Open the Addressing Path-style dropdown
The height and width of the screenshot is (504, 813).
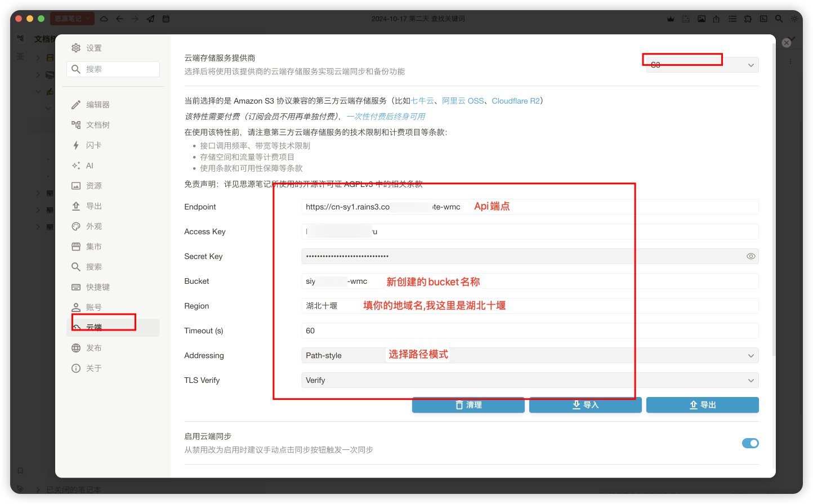point(530,355)
